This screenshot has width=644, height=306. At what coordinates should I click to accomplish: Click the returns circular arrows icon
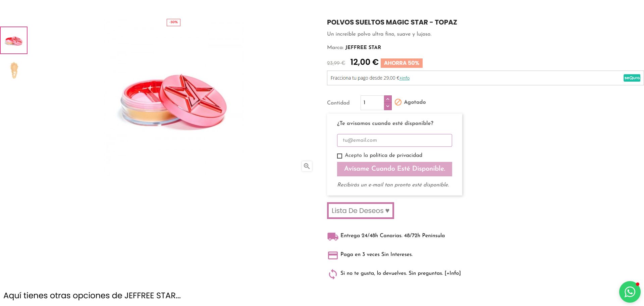click(x=332, y=274)
